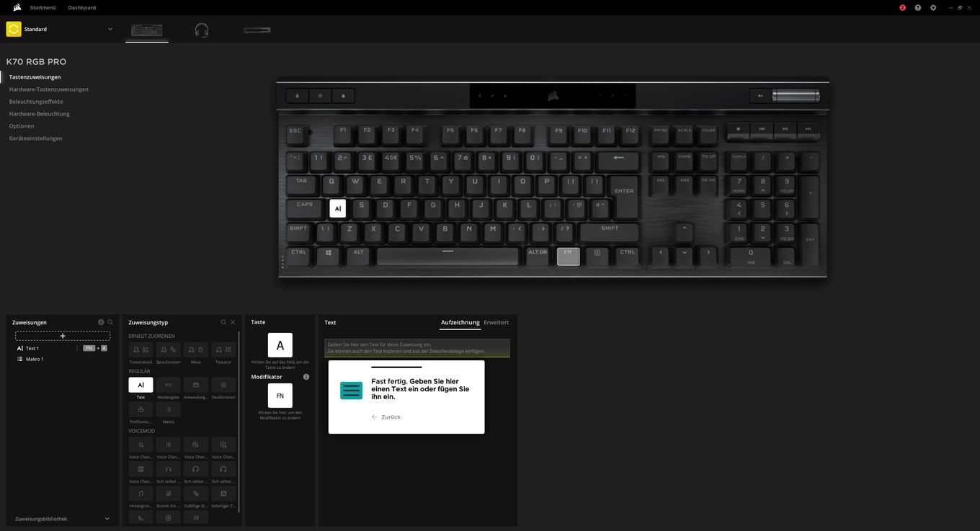Open Beleuchtungseffekte in the sidebar
Image resolution: width=980 pixels, height=531 pixels.
[36, 102]
